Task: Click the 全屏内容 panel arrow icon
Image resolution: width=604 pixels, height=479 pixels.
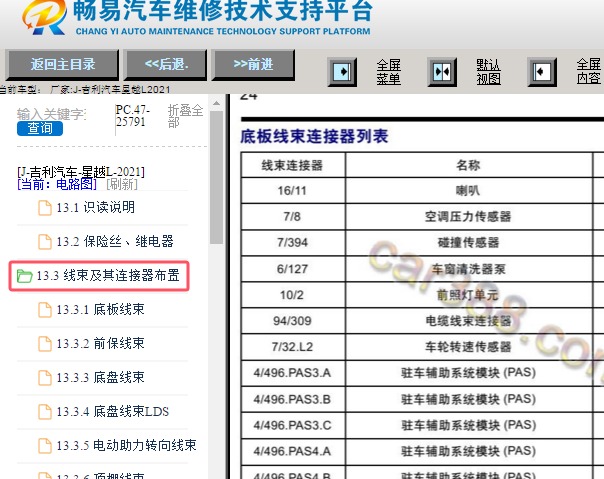Action: (542, 72)
